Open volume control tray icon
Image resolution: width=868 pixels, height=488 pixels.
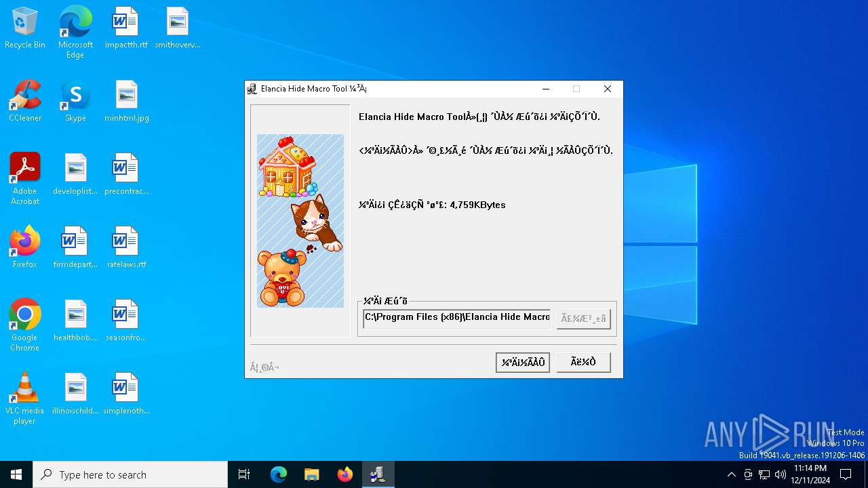781,474
